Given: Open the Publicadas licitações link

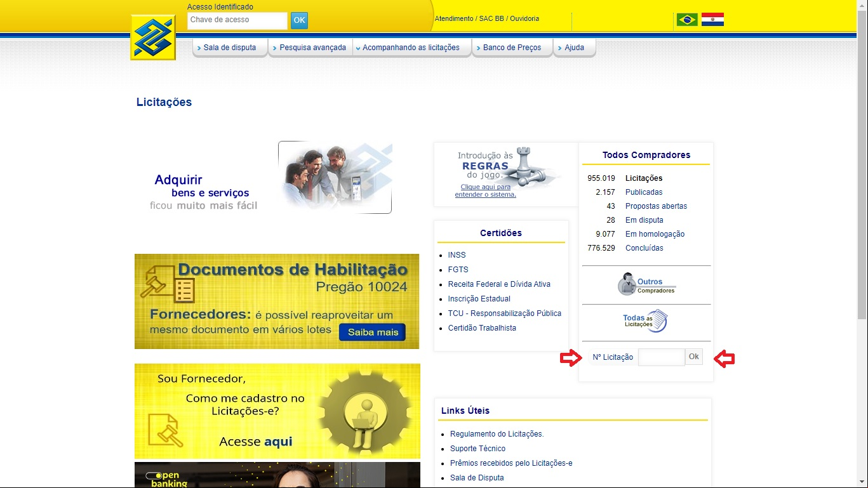Looking at the screenshot, I should tap(644, 192).
